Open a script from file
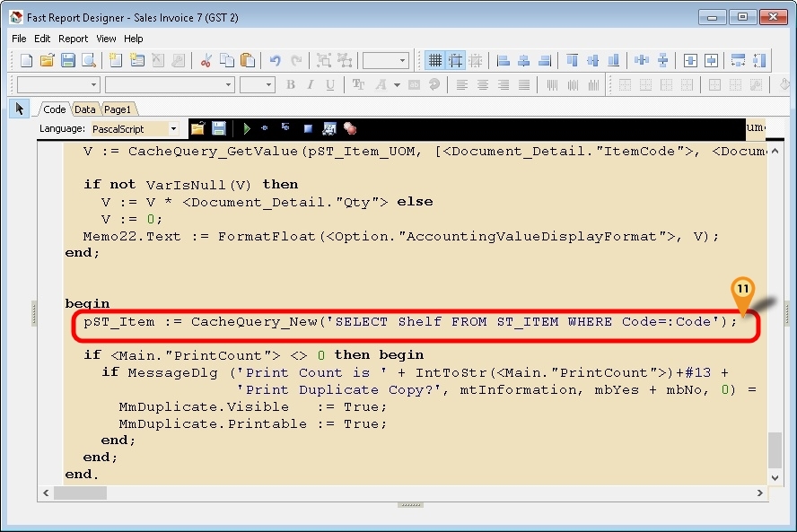The image size is (797, 532). [197, 128]
